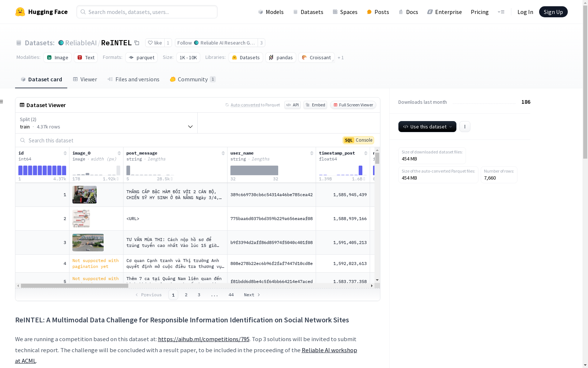Expand the Split train dropdown

tap(107, 123)
